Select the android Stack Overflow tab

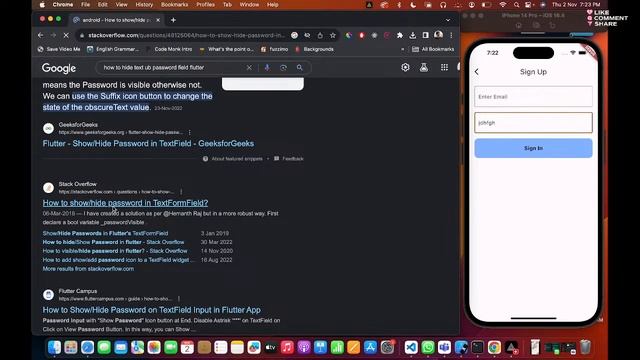[x=116, y=20]
